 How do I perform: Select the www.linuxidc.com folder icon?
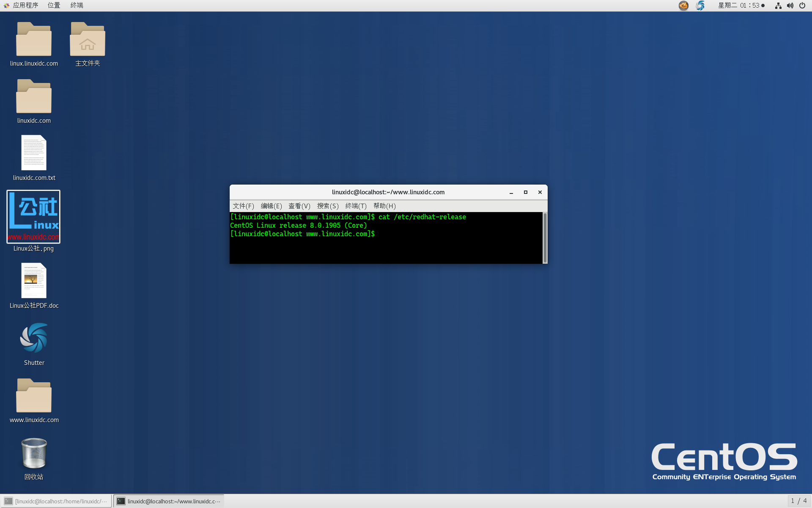[34, 395]
